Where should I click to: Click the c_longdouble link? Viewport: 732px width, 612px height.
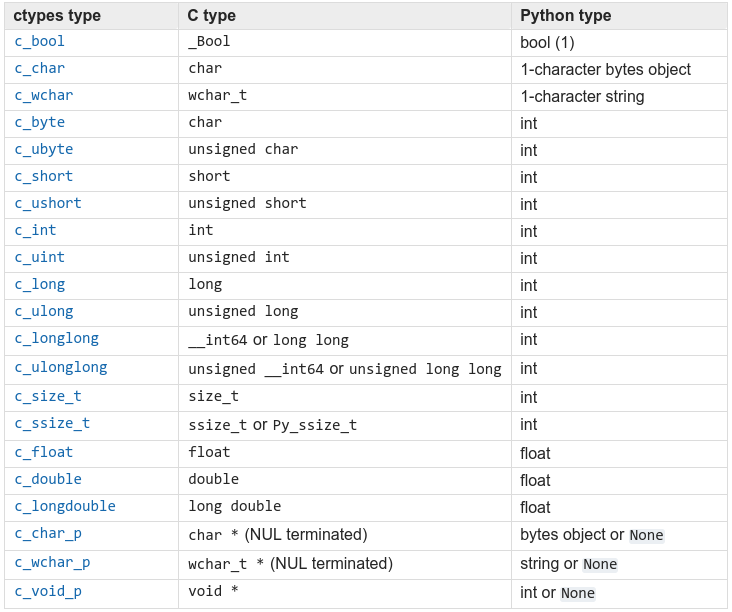(65, 507)
